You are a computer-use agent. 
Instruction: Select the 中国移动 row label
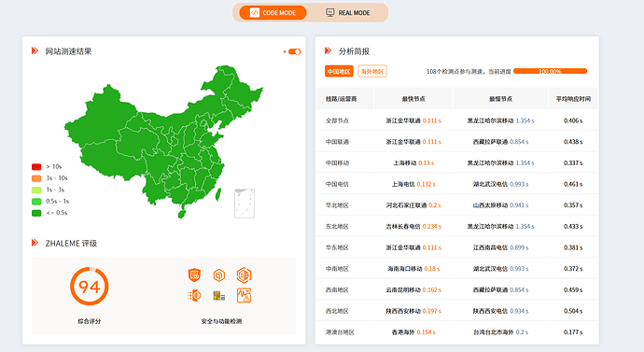[x=337, y=163]
